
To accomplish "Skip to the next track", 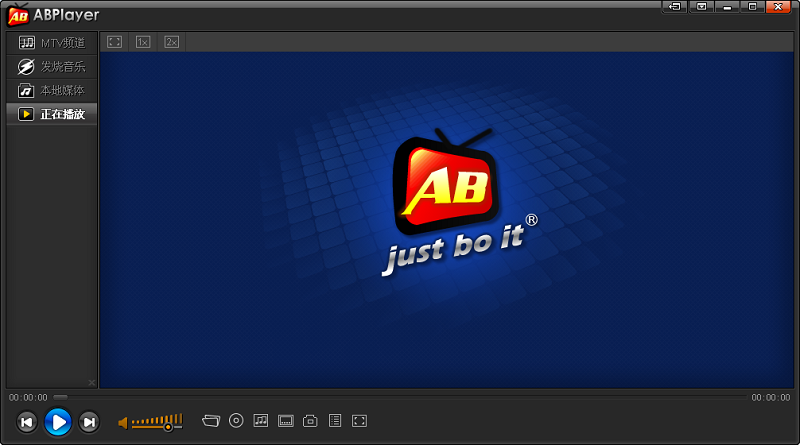I will click(89, 422).
